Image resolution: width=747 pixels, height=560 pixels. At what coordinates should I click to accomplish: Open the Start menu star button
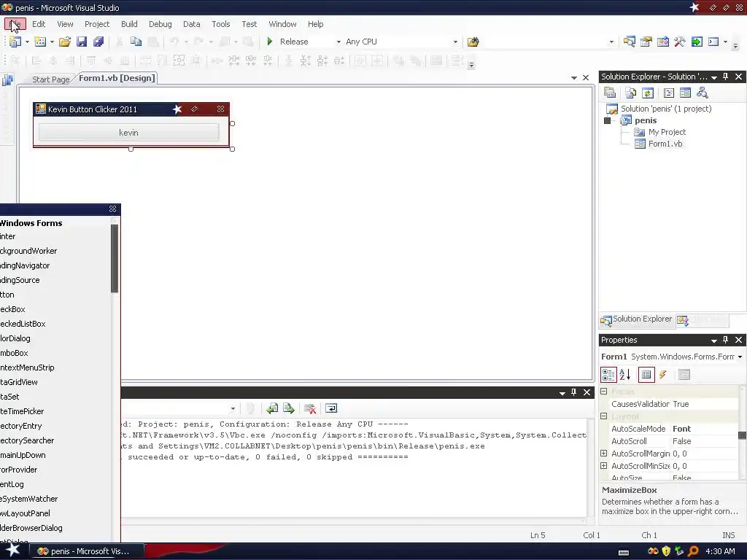tap(12, 551)
